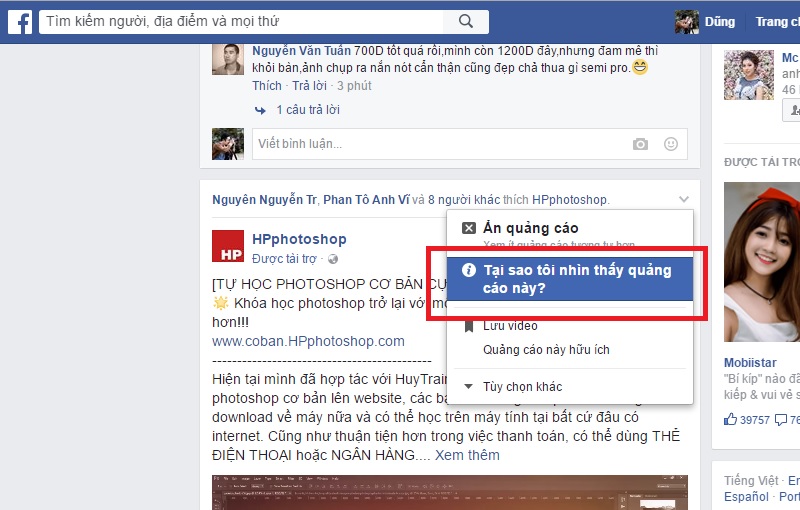Expand the 1 câu trả lời replies
Viewport: 800px width, 510px height.
point(308,110)
